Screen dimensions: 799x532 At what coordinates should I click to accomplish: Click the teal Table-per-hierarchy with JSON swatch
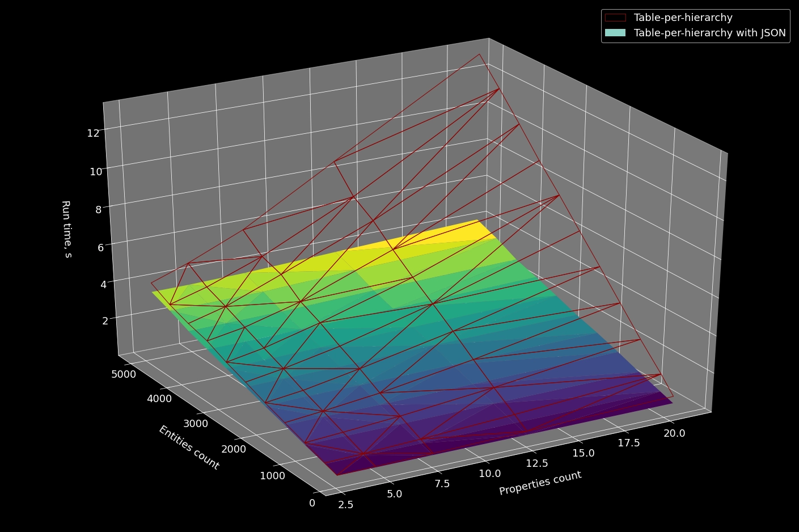click(616, 33)
